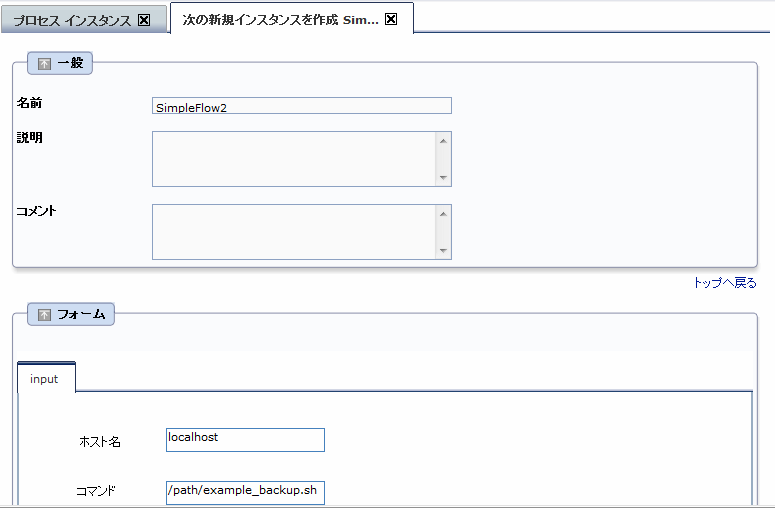Collapse the 一般 section icon
Screen dimensions: 775x508
coord(44,64)
